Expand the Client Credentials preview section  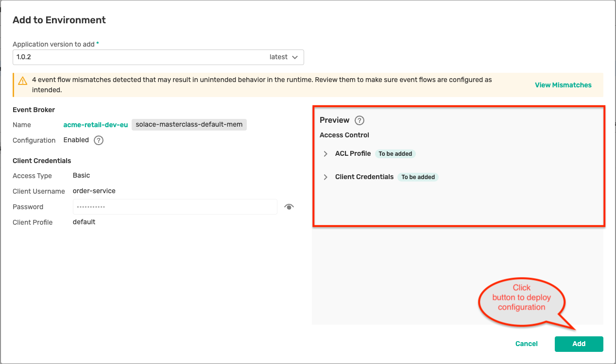pyautogui.click(x=325, y=177)
